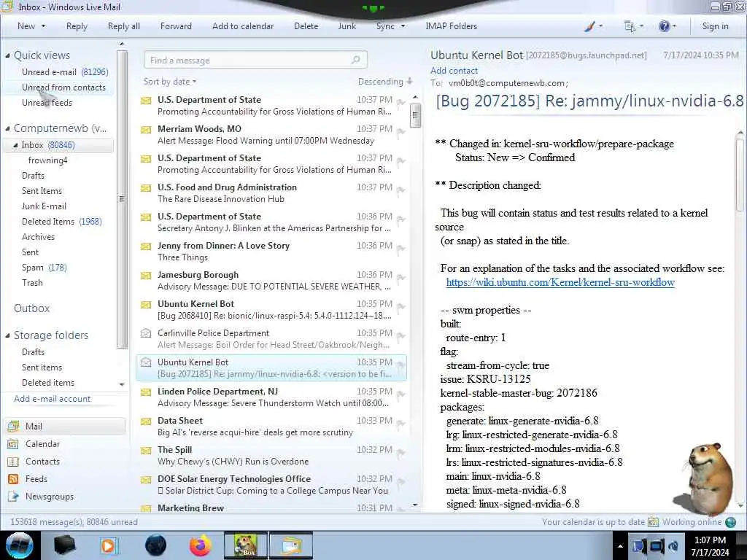The height and width of the screenshot is (560, 747).
Task: Flag the The Spill message
Action: (401, 453)
